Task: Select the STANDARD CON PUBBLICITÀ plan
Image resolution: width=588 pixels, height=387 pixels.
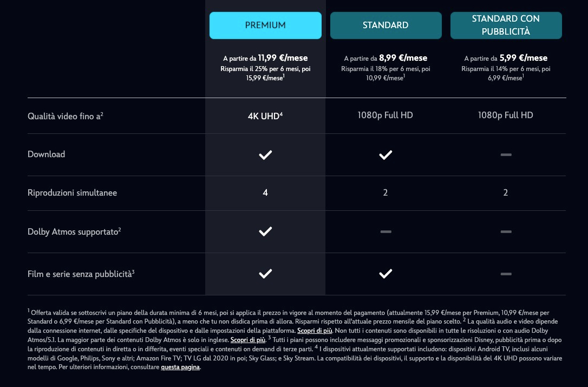Action: pyautogui.click(x=506, y=25)
